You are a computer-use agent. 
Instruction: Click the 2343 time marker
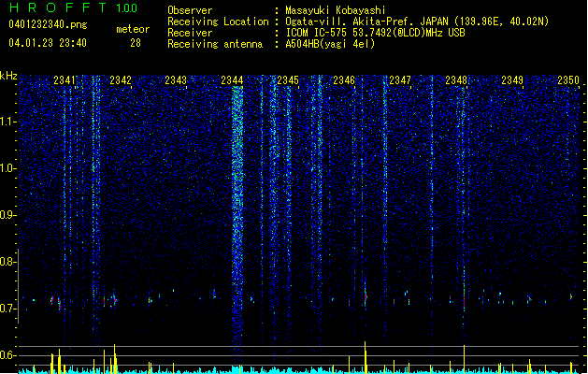click(x=176, y=80)
